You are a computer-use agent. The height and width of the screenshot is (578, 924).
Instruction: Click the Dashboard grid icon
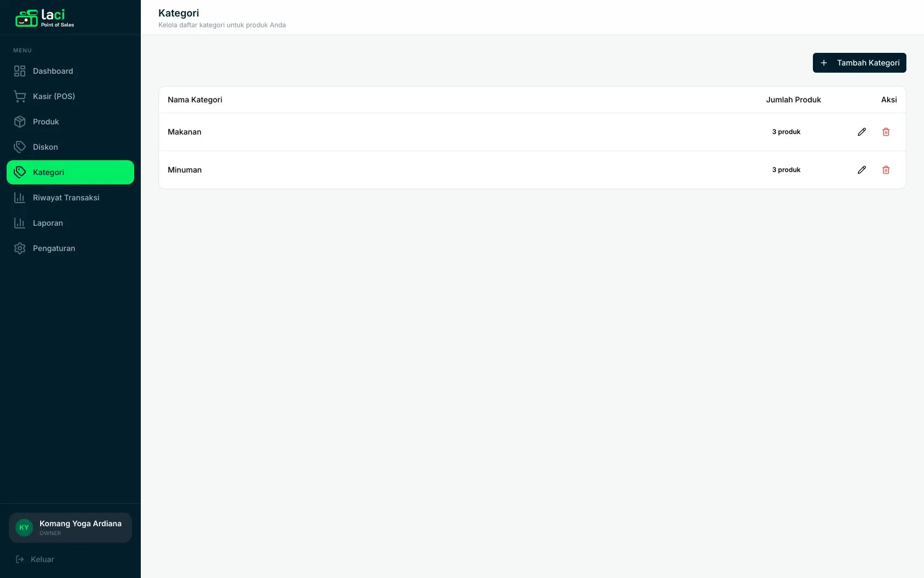tap(20, 71)
